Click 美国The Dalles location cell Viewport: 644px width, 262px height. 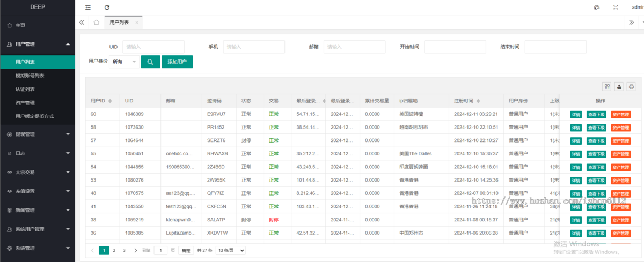(415, 154)
